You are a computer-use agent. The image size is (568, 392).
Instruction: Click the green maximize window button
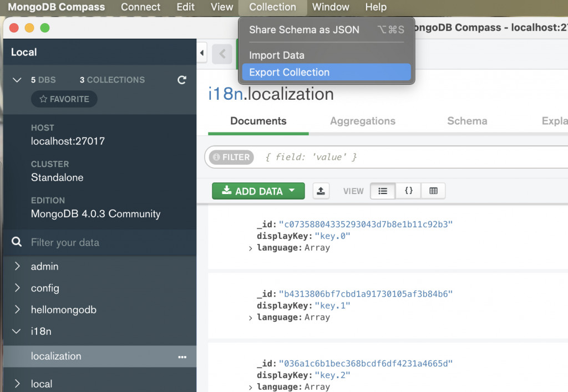tap(45, 28)
